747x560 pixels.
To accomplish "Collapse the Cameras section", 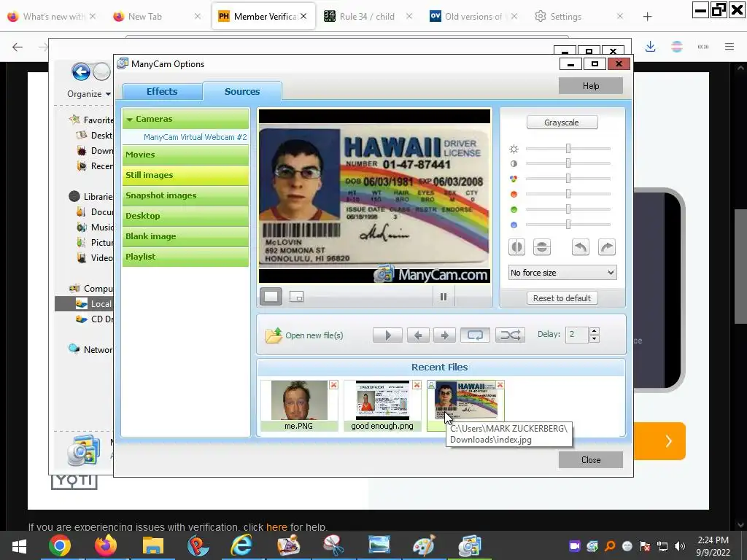I will (x=185, y=119).
